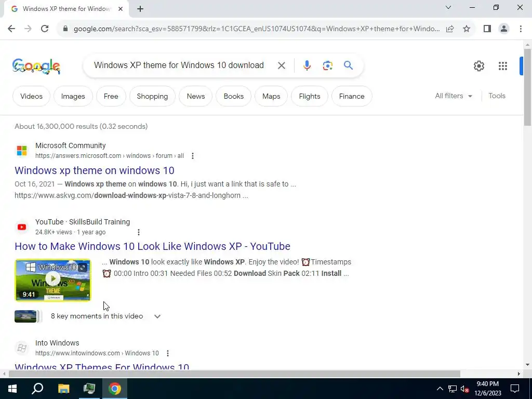This screenshot has width=532, height=399.
Task: Open options for Into Windows result
Action: coord(168,353)
